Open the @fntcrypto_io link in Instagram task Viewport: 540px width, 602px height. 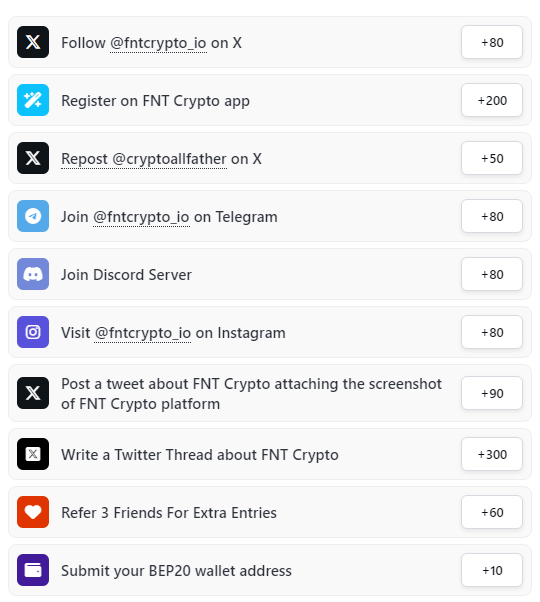142,333
